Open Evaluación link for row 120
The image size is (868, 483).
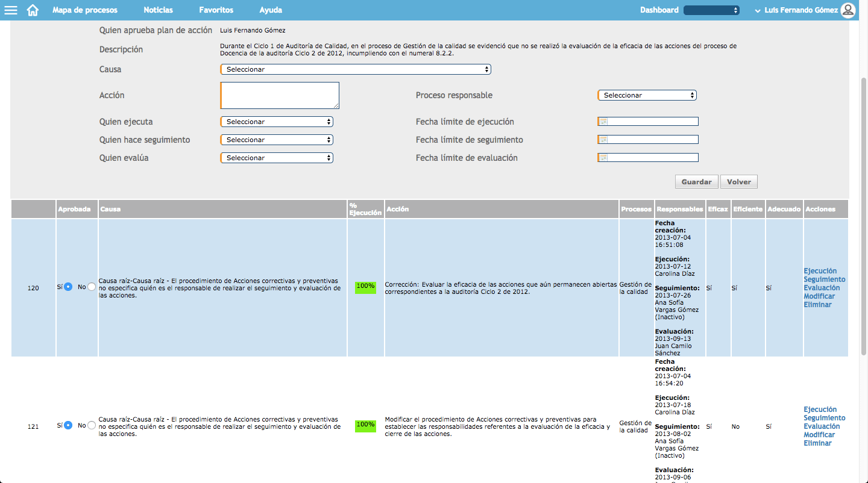pos(822,288)
